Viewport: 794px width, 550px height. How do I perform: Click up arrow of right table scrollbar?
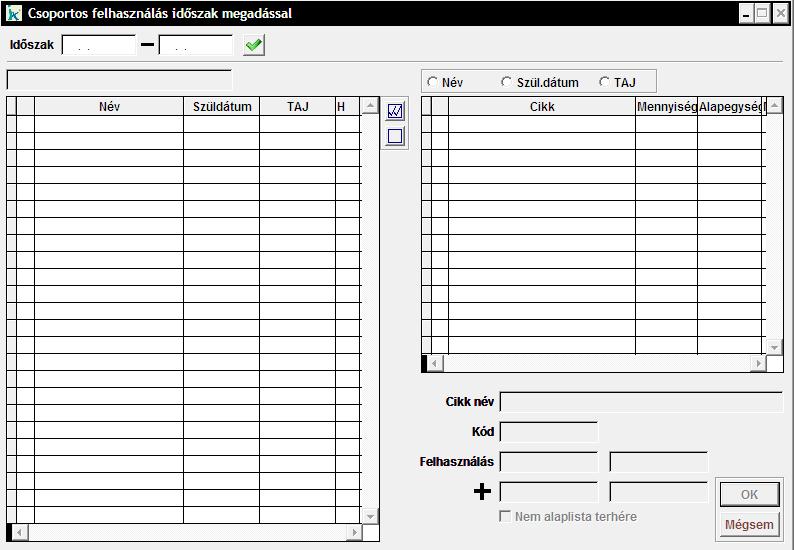pos(775,105)
